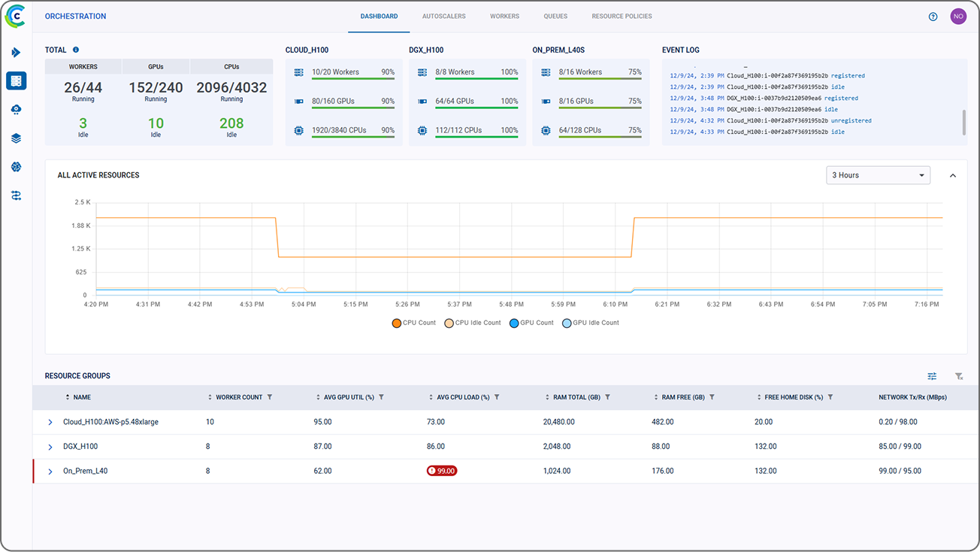
Task: Expand the sidebar via double-arrow icon
Action: (16, 53)
